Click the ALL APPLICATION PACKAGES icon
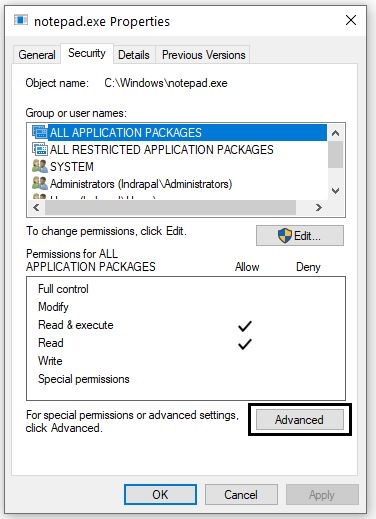Viewport: 376px width, 519px height. (x=40, y=132)
